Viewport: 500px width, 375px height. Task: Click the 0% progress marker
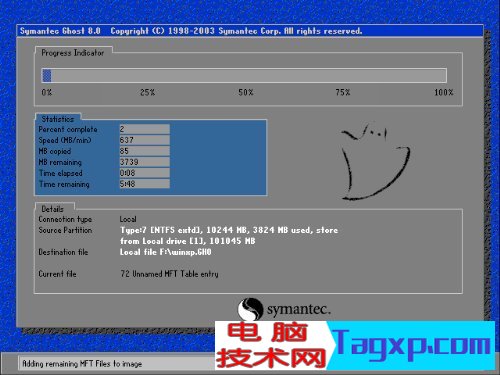pos(47,92)
